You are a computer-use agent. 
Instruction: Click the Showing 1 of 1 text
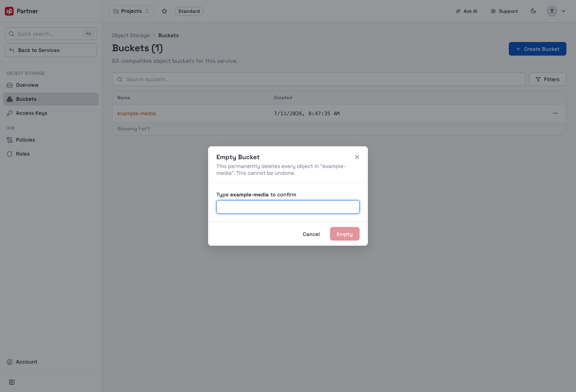tap(134, 129)
